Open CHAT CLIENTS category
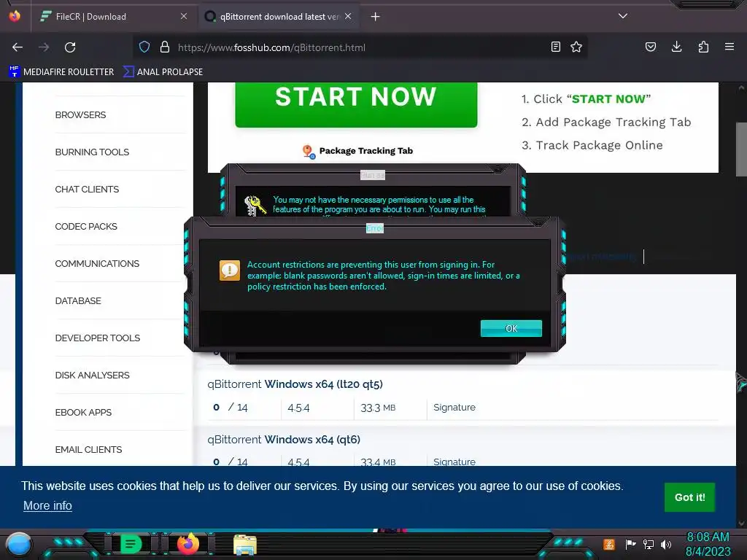747x560 pixels. click(x=87, y=189)
